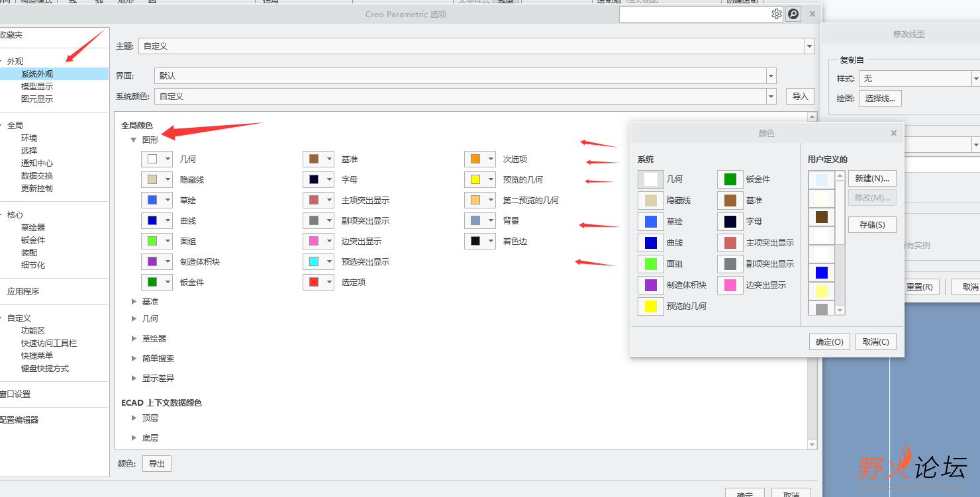Open 配置编辑器 from the left sidebar
The width and height of the screenshot is (980, 497).
tap(19, 418)
